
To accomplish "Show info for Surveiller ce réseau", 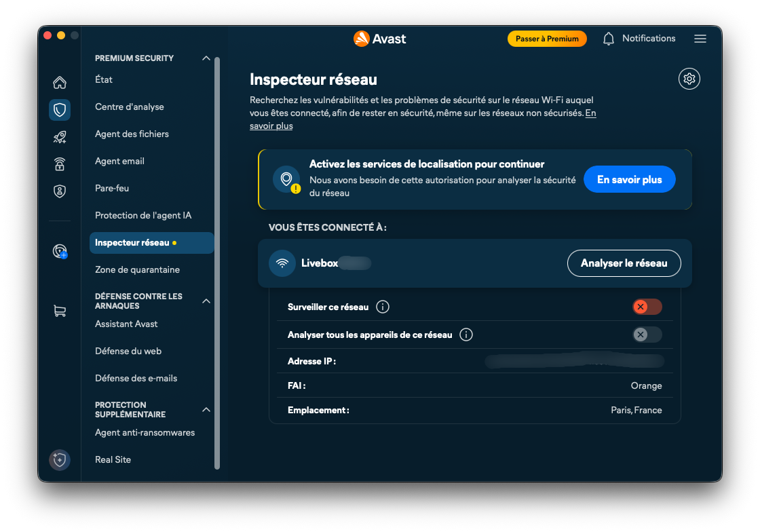I will 383,307.
